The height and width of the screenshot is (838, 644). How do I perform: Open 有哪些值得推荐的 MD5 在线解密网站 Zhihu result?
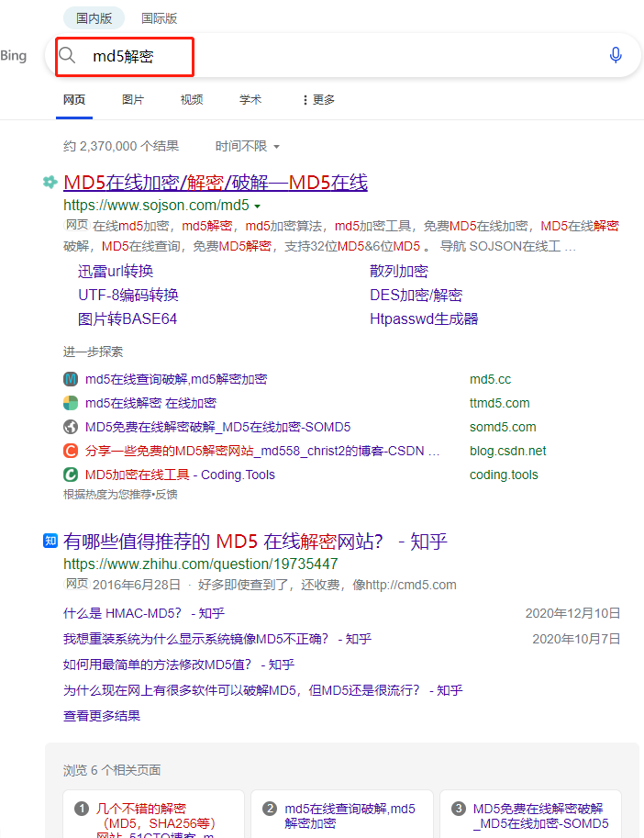255,542
